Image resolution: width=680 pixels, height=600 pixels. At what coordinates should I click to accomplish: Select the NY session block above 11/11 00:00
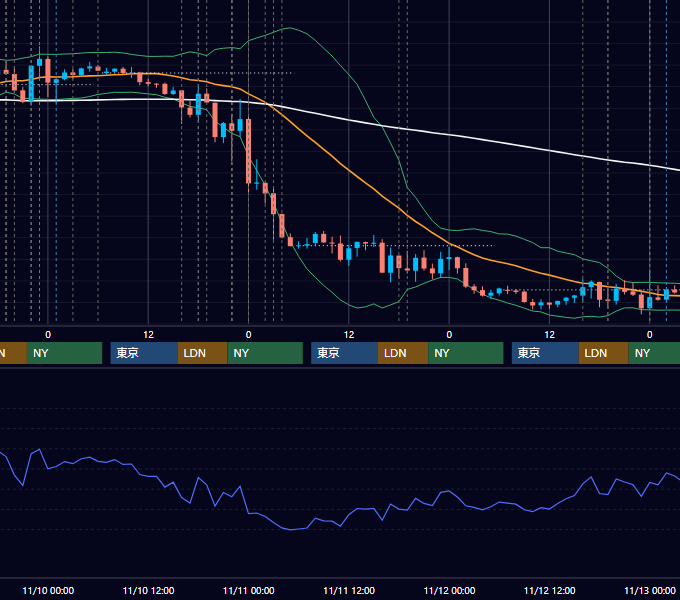(265, 353)
